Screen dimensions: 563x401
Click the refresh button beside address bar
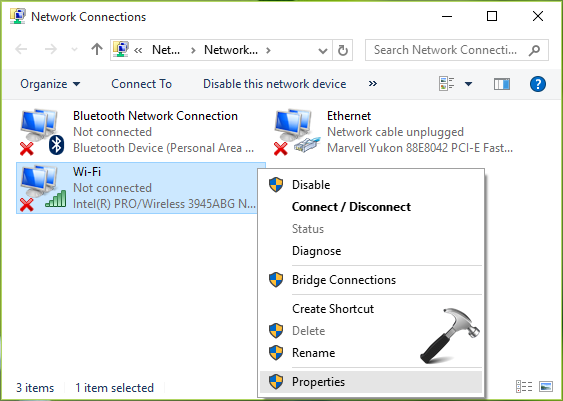coord(343,50)
